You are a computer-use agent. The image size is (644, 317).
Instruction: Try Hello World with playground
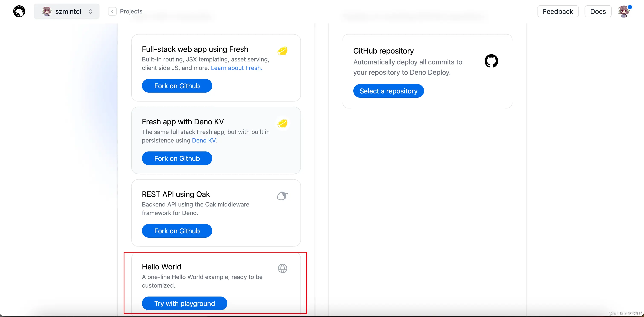(x=185, y=303)
